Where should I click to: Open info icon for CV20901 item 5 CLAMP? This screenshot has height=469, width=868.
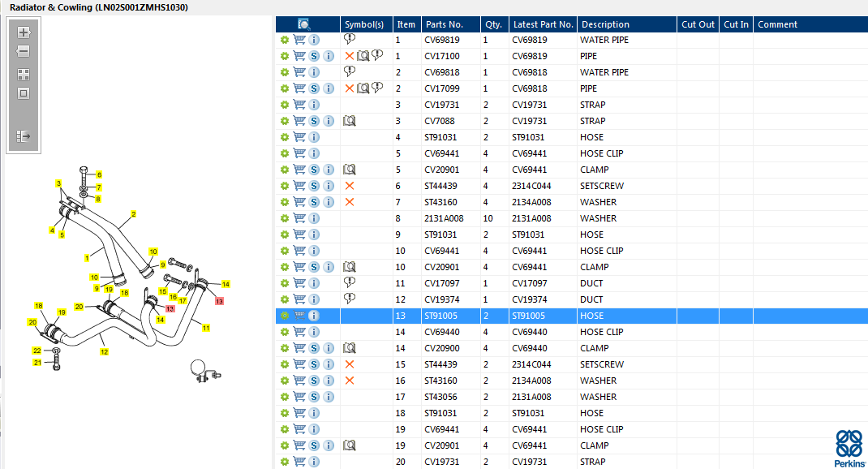pyautogui.click(x=329, y=170)
